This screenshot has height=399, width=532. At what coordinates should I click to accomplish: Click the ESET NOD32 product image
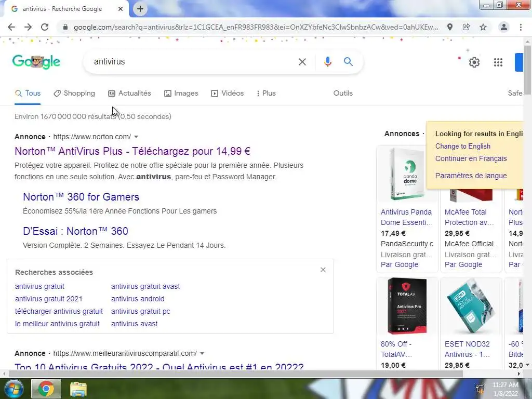click(x=471, y=306)
